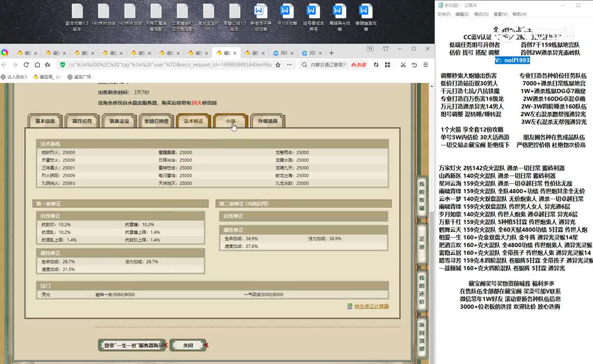
Task: Switch to the 坐骑召唤兽 tab
Action: [156, 121]
